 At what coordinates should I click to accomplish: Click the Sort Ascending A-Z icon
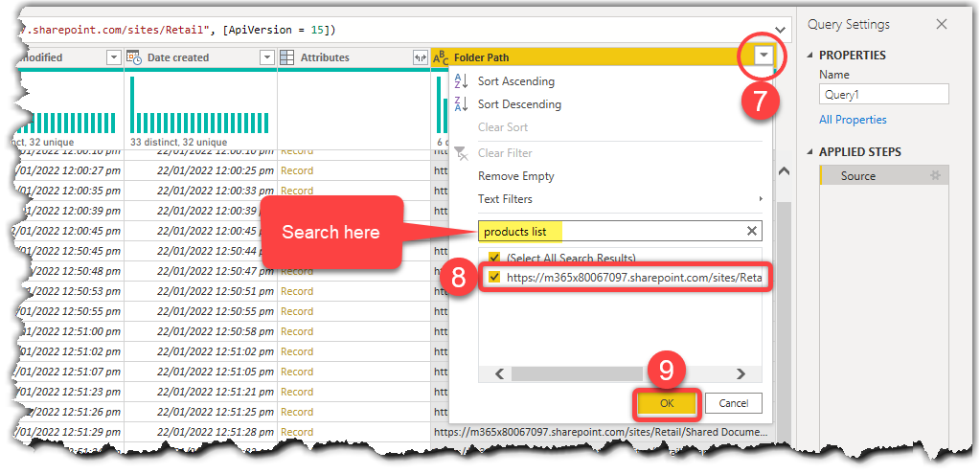461,81
